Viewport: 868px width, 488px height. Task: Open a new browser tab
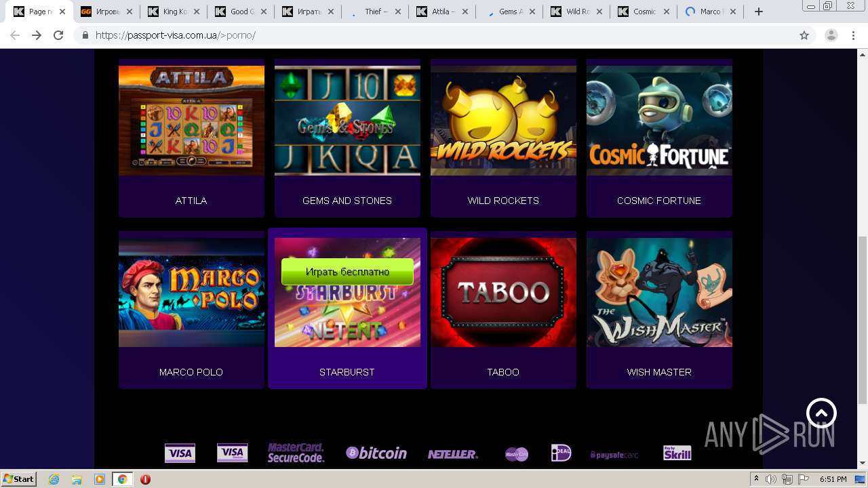[x=759, y=12]
